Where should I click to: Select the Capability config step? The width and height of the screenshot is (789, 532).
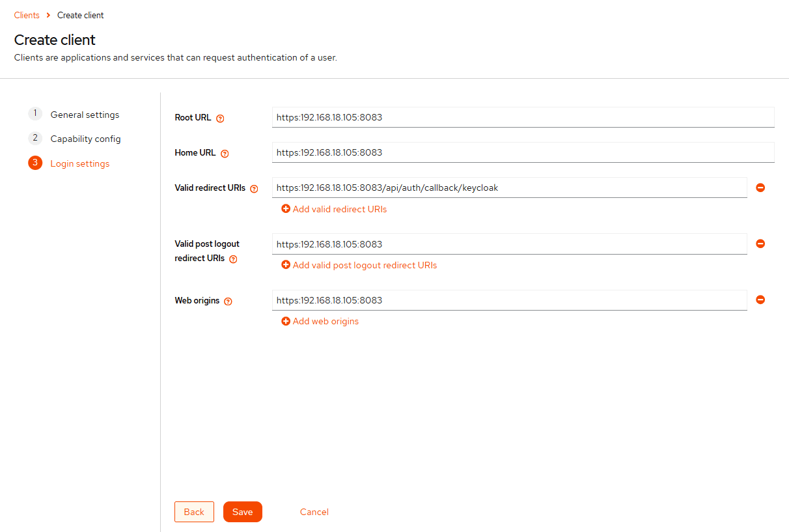pyautogui.click(x=74, y=139)
